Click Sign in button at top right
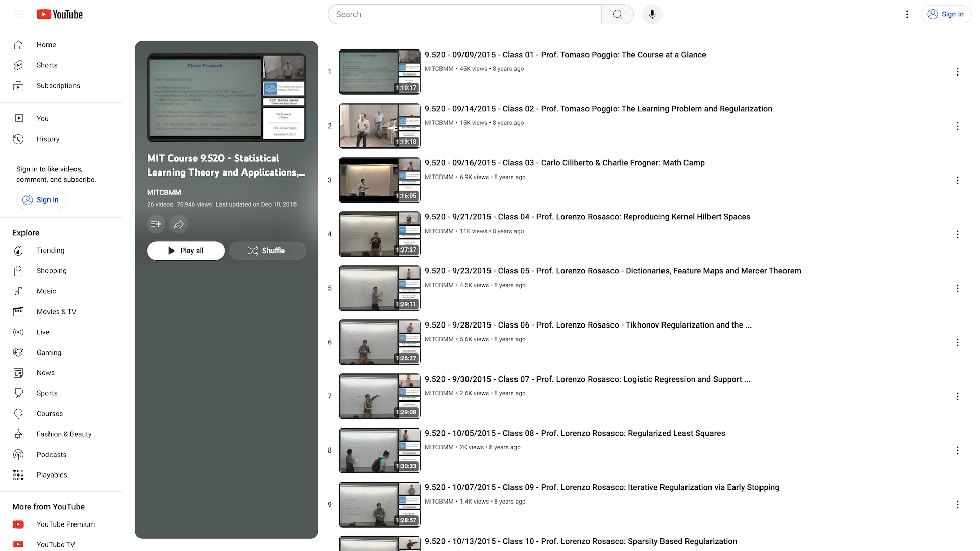Image resolution: width=980 pixels, height=551 pixels. click(x=946, y=14)
